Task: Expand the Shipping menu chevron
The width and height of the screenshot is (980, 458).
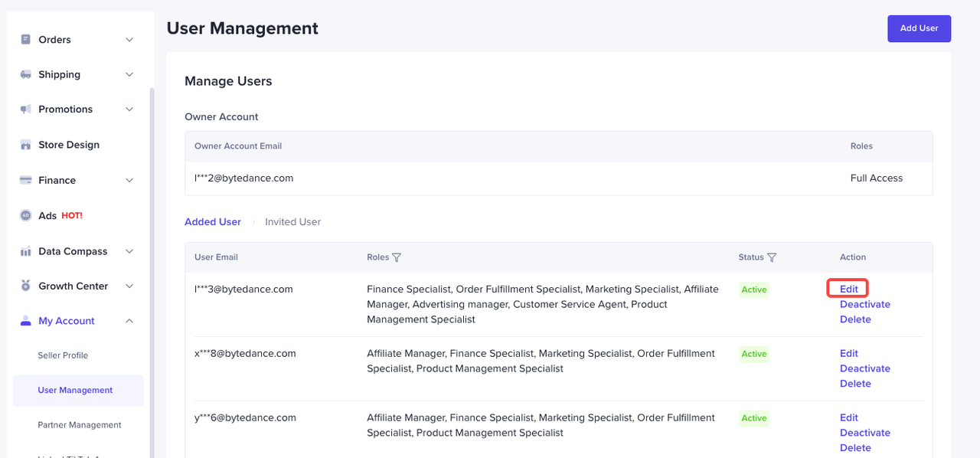Action: (x=129, y=75)
